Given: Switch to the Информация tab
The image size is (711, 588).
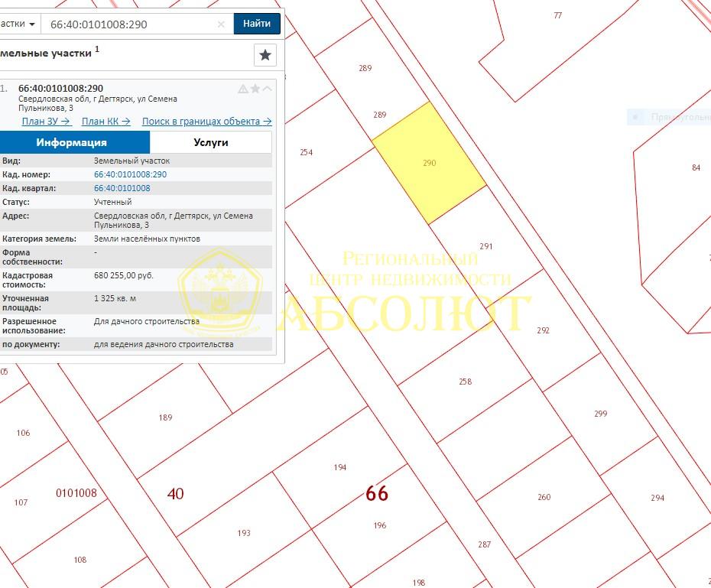Looking at the screenshot, I should 75,142.
